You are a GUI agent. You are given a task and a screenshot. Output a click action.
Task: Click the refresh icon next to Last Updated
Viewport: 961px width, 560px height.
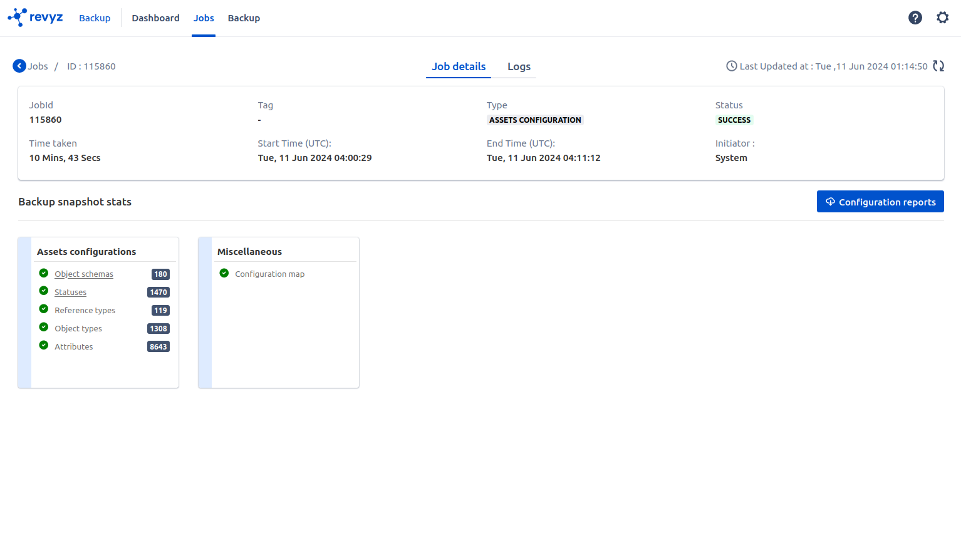938,66
